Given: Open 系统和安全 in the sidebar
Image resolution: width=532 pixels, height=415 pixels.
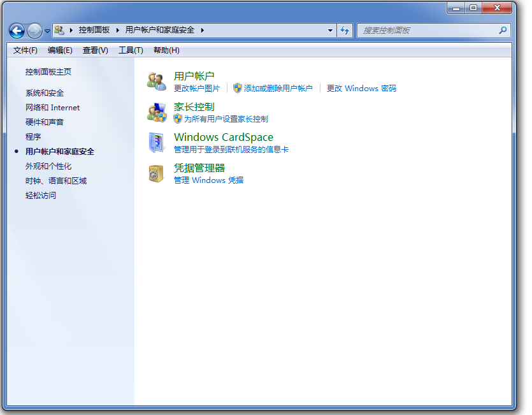Looking at the screenshot, I should tap(45, 93).
